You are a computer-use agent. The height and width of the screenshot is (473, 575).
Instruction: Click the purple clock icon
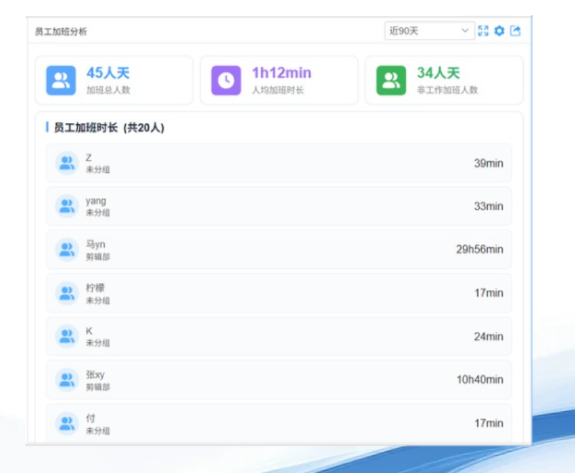226,80
